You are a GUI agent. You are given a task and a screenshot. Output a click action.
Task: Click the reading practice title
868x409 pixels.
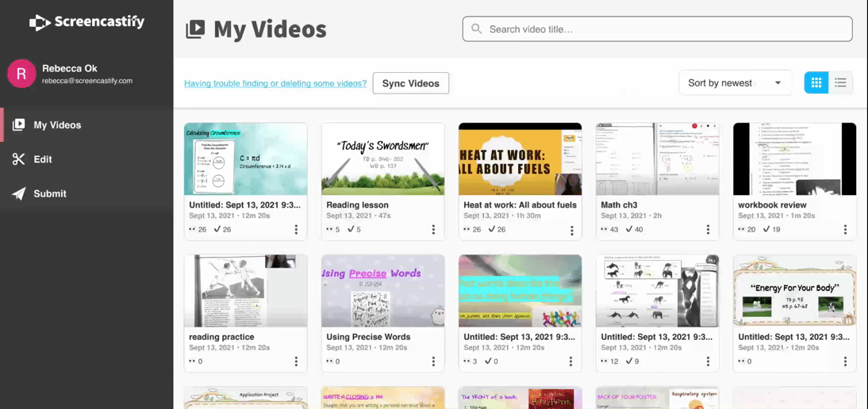[x=221, y=337]
